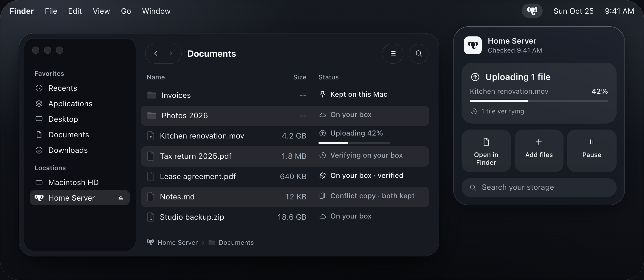Click the cloud icon in the Photos 2026 row
The width and height of the screenshot is (644, 280).
click(x=322, y=115)
